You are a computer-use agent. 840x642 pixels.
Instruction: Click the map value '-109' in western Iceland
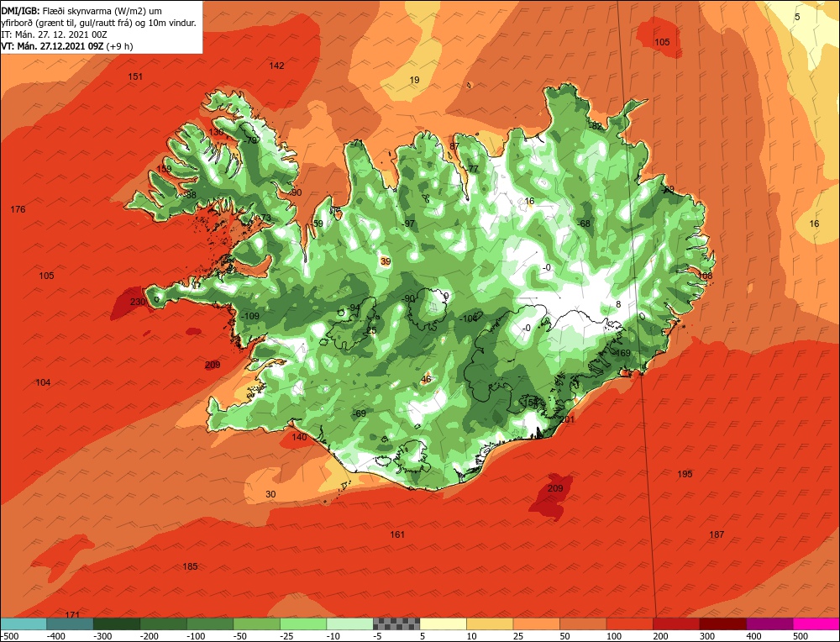tap(249, 316)
